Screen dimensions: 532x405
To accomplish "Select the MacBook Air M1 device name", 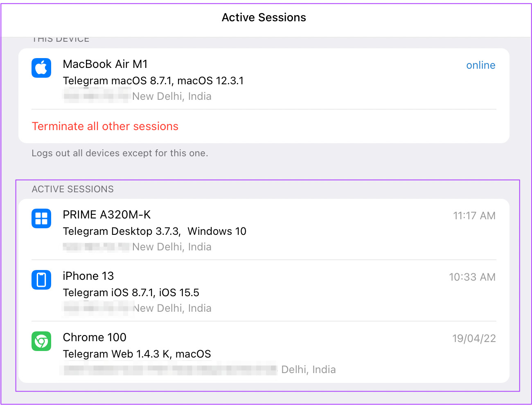I will 105,64.
